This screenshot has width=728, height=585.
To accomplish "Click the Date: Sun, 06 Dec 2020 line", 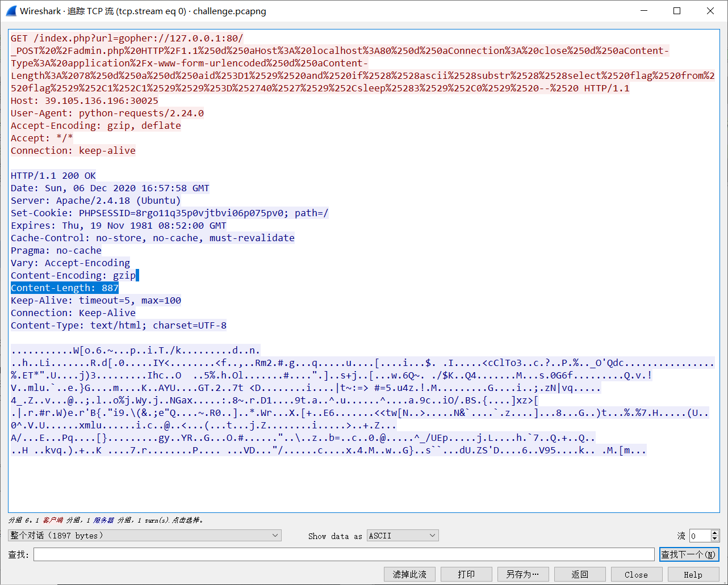I will pos(110,188).
